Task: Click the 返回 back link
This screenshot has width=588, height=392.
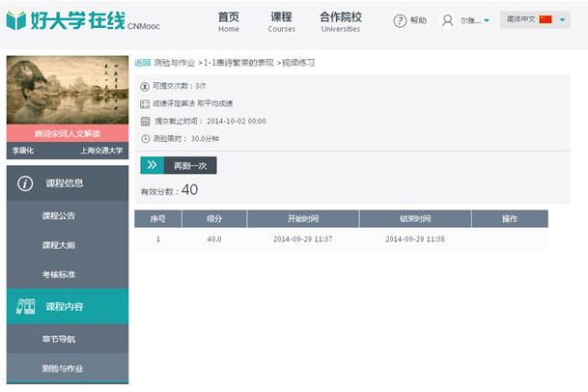Action: coord(142,63)
